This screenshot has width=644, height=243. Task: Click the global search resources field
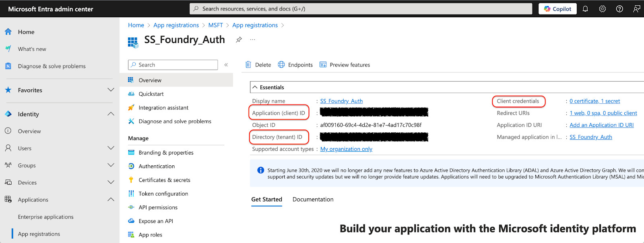361,9
